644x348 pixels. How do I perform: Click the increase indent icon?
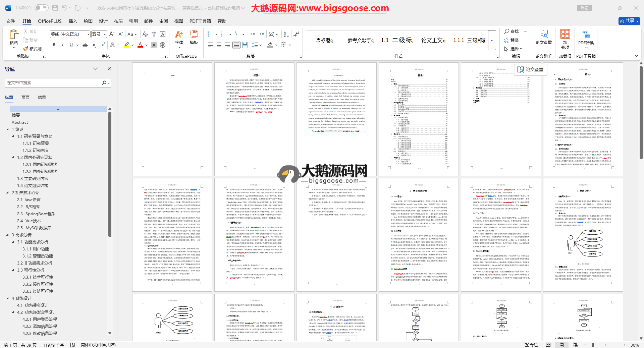pos(262,34)
